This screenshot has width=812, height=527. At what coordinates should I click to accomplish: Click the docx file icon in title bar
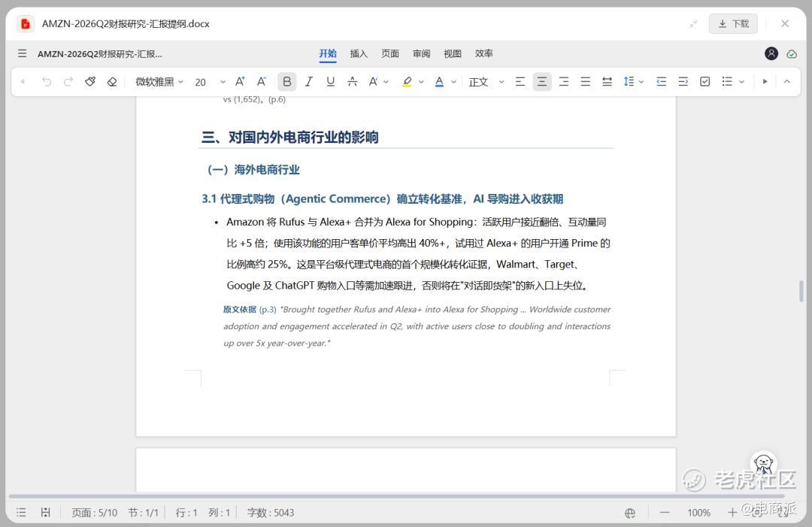pyautogui.click(x=25, y=24)
